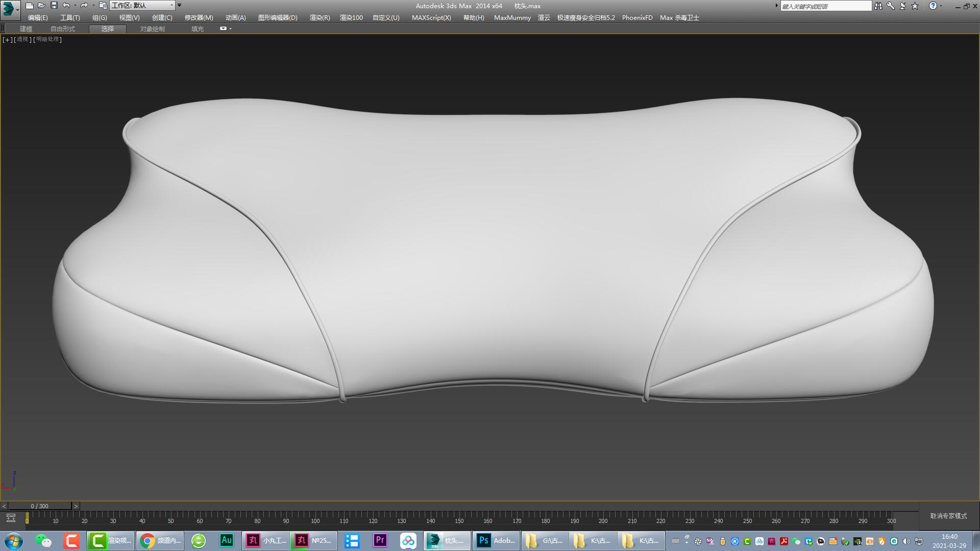
Task: Click the wrench icon near the search bar
Action: (x=891, y=6)
